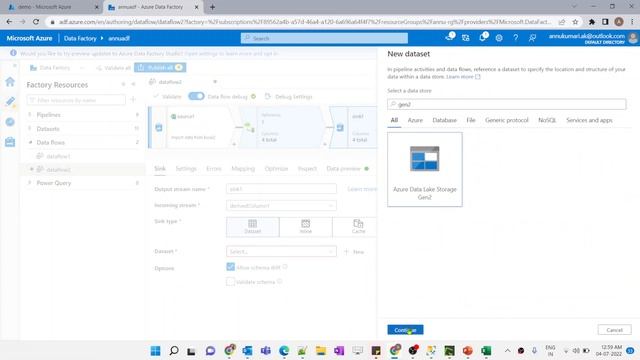The width and height of the screenshot is (640, 360).
Task: Open the feedback person icon in header
Action: point(532,38)
